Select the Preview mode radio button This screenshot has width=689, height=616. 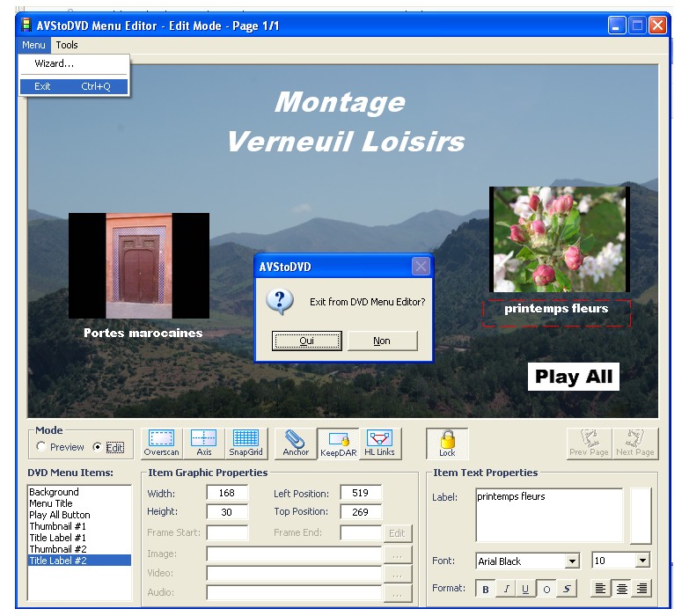tap(41, 447)
